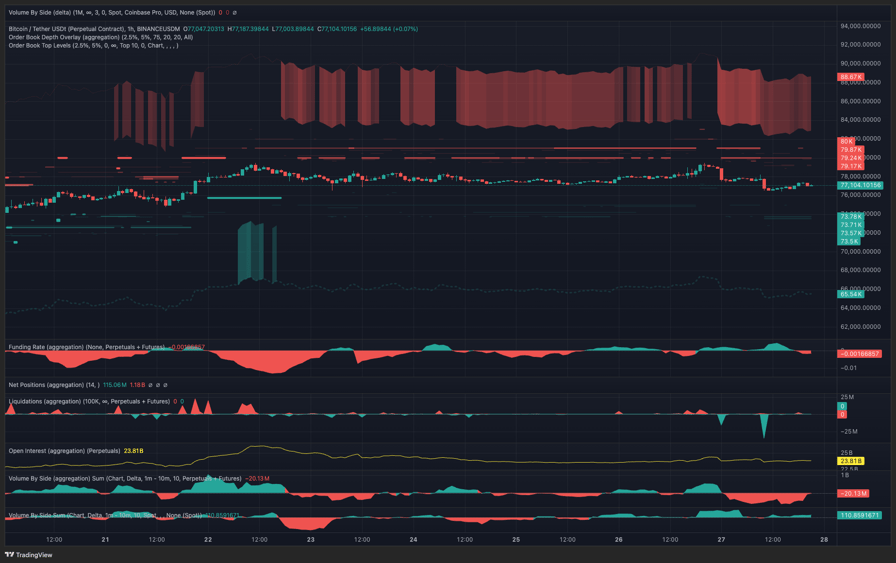Click the date 23 on time axis
The width and height of the screenshot is (896, 563).
pos(311,540)
